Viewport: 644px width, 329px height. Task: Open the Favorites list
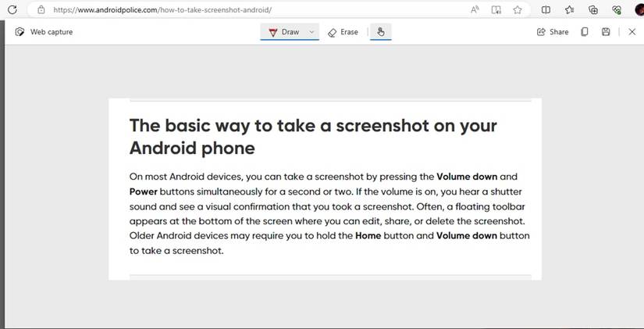tap(569, 10)
